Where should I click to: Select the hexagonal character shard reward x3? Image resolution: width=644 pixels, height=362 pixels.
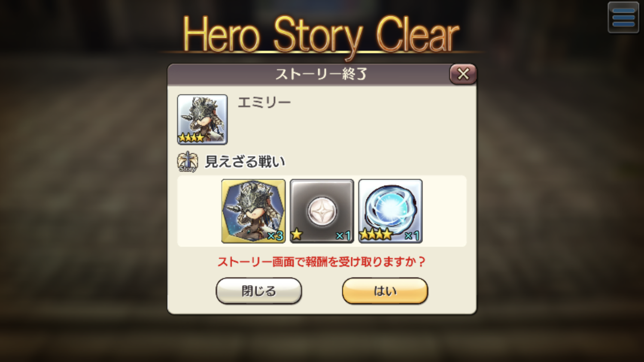tap(253, 211)
